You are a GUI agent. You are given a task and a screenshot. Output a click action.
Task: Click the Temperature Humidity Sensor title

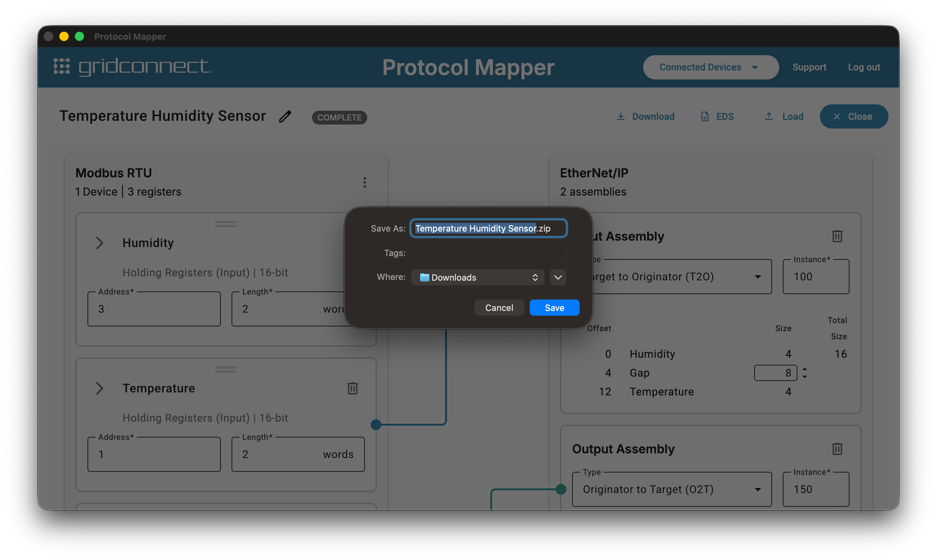[163, 116]
